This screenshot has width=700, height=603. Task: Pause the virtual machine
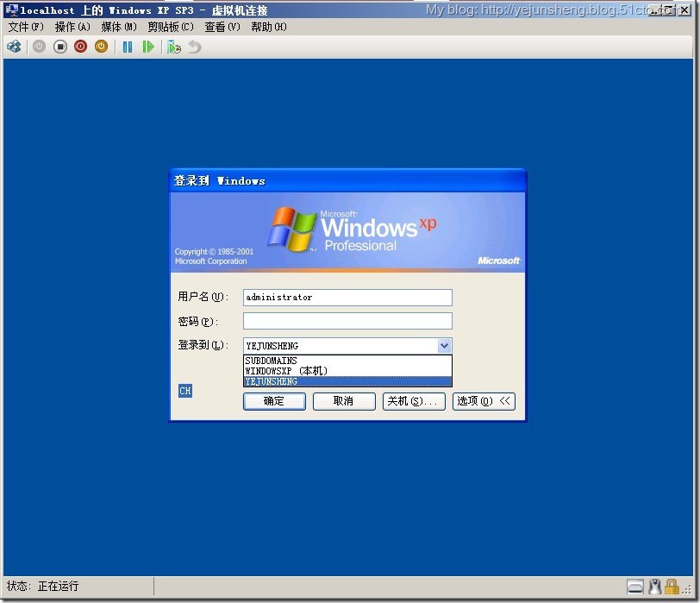pyautogui.click(x=128, y=47)
